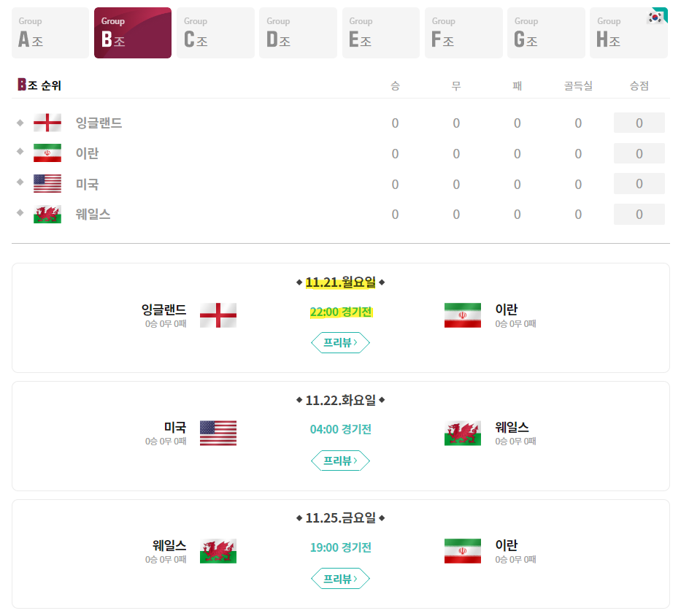The height and width of the screenshot is (616, 681).
Task: Click the Wales flag in the 11.25 match card
Action: [x=218, y=551]
